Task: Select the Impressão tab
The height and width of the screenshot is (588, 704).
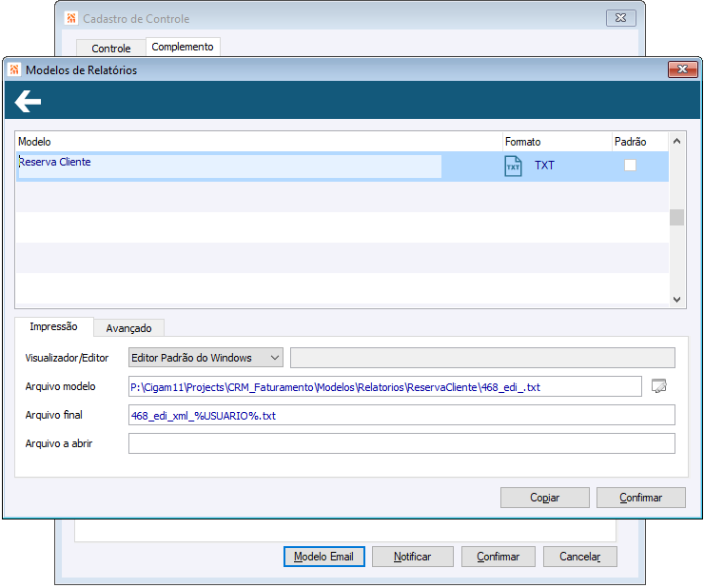Action: coord(54,326)
